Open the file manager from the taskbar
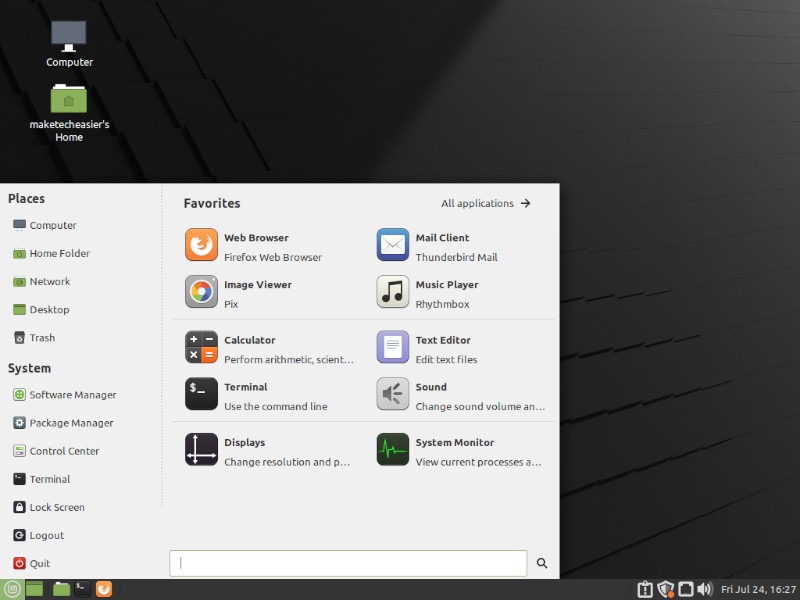This screenshot has height=600, width=800. pyautogui.click(x=61, y=589)
